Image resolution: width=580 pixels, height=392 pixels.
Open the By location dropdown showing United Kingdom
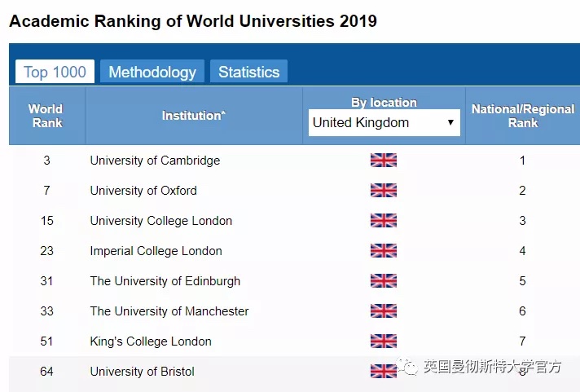pos(384,122)
